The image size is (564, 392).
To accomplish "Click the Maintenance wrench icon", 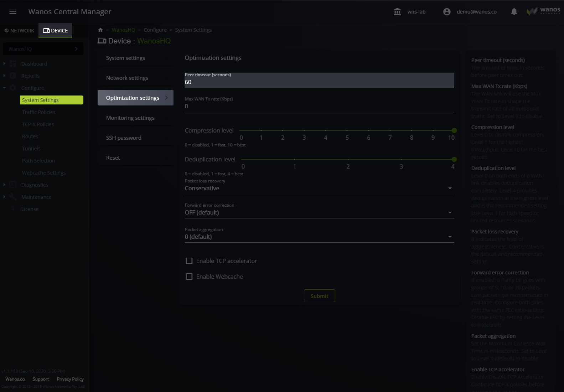I will [x=13, y=197].
